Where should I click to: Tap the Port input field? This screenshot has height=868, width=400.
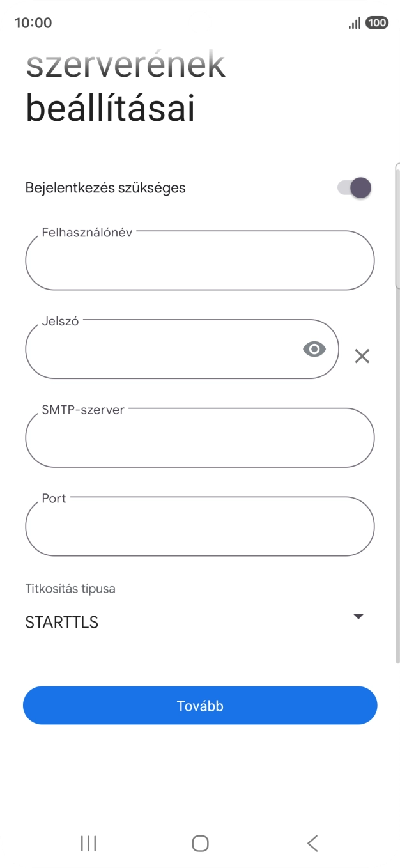(199, 527)
